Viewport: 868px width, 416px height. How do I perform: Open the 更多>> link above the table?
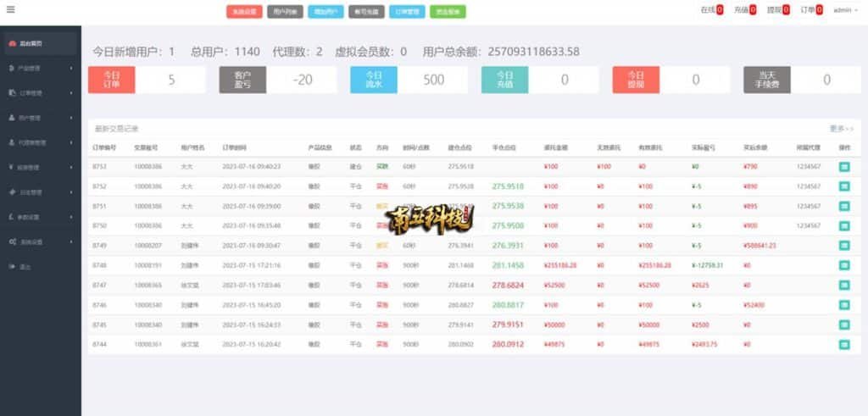pos(841,129)
